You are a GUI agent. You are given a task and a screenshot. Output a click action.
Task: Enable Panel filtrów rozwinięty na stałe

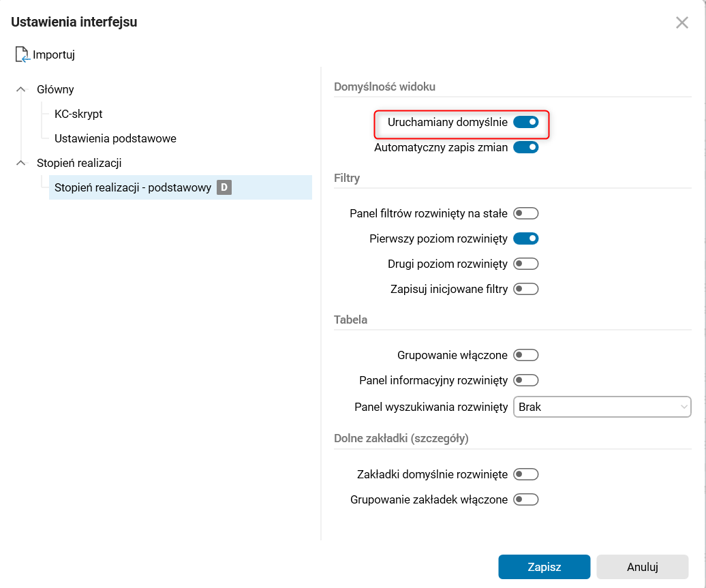tap(525, 213)
